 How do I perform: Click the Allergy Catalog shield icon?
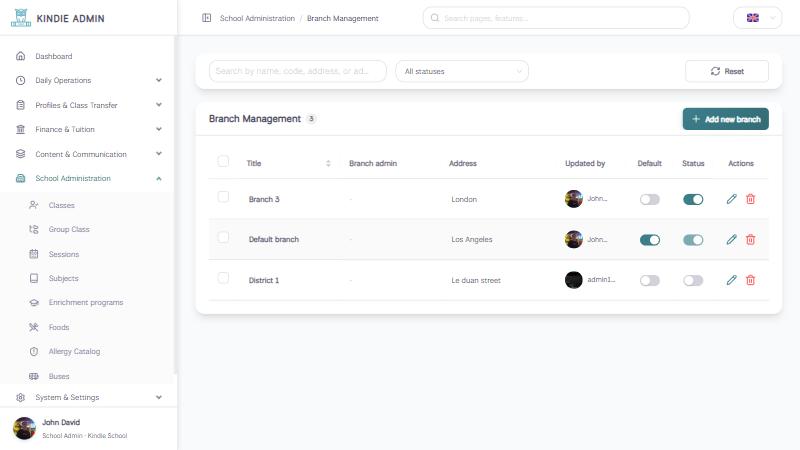34,351
